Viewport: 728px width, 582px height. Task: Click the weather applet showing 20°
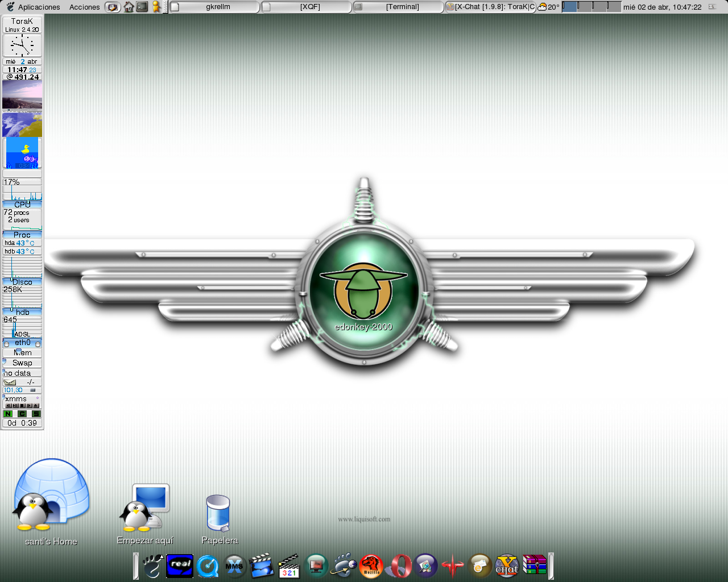tap(549, 7)
